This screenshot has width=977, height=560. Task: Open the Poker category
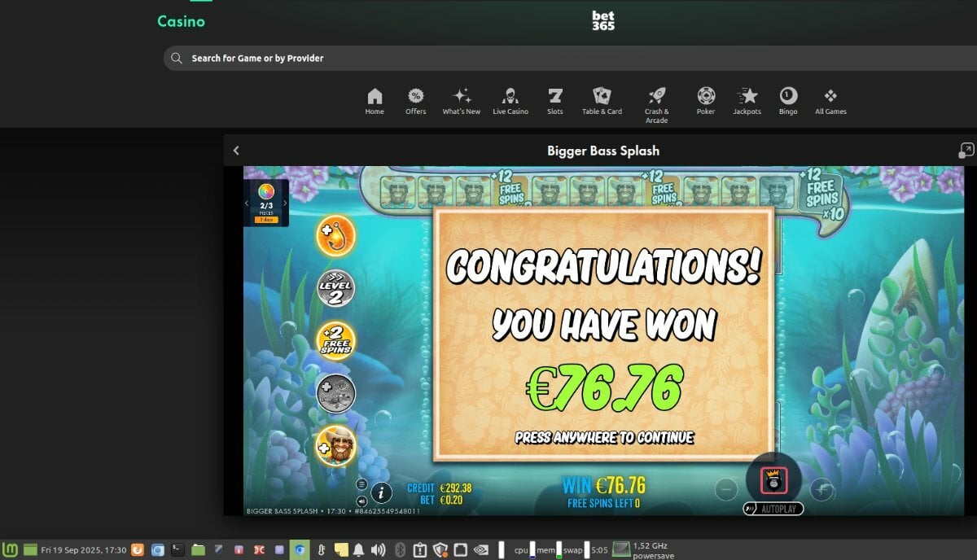coord(706,101)
